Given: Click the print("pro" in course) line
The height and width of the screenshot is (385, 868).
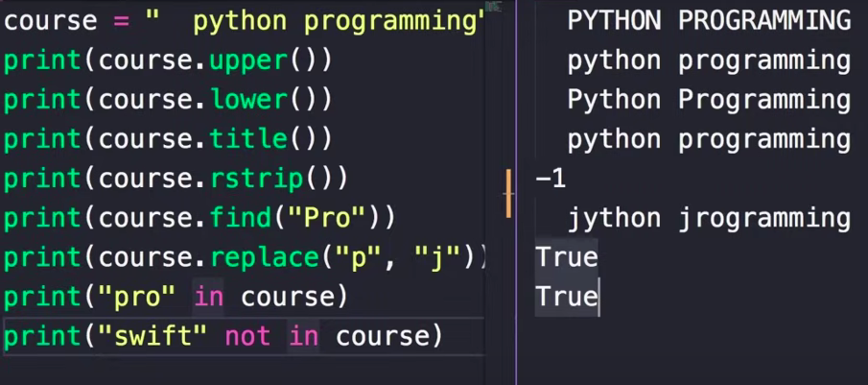Looking at the screenshot, I should (175, 298).
